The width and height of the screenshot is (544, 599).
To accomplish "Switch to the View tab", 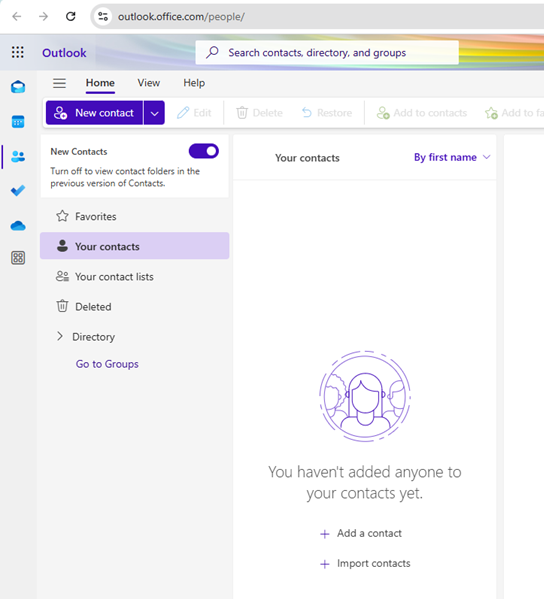I will pos(149,83).
